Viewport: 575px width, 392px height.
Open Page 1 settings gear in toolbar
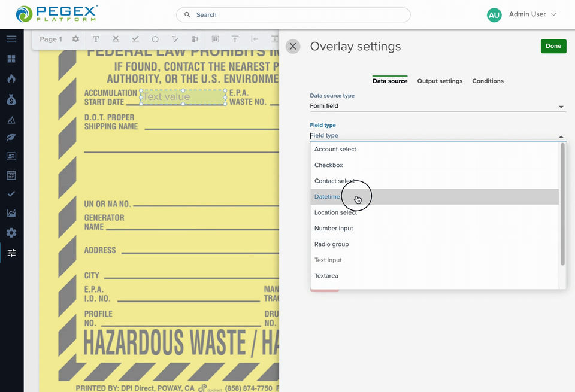coord(75,39)
